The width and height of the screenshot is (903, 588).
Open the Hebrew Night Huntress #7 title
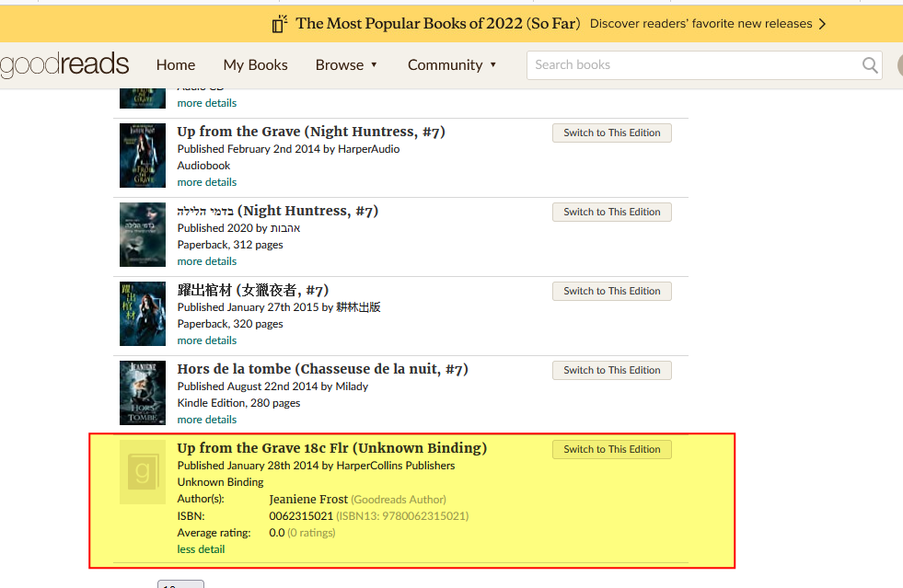(x=278, y=211)
